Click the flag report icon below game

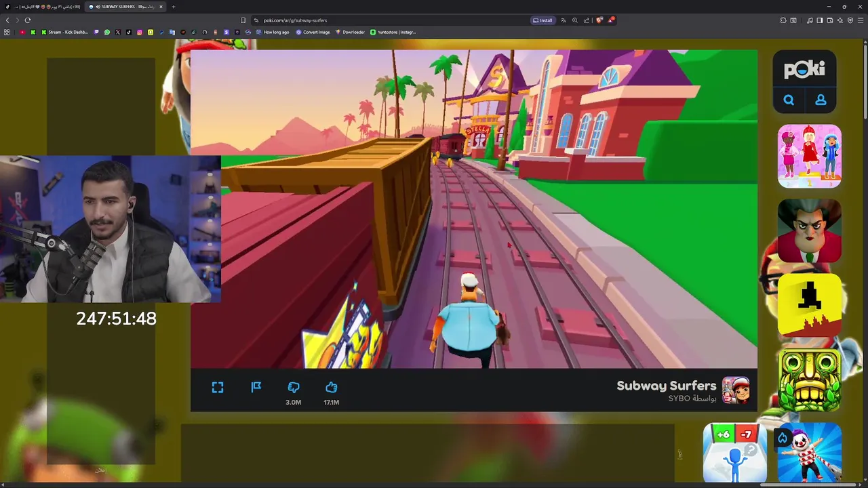256,387
